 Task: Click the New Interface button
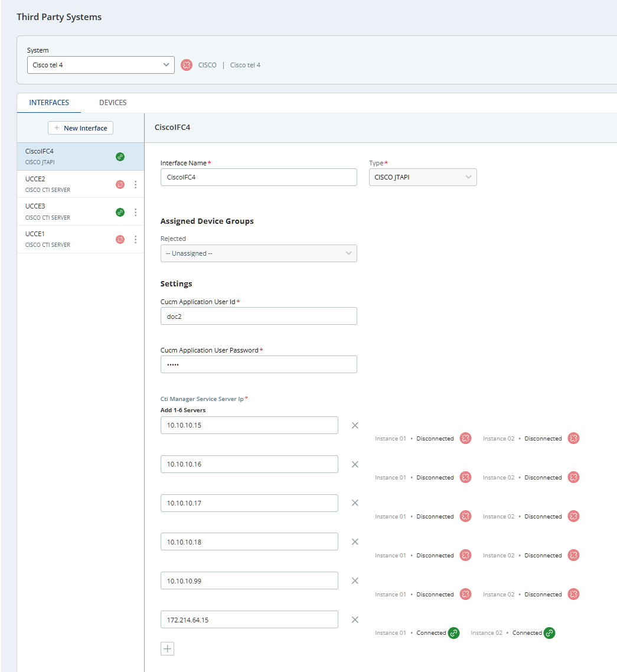[80, 128]
